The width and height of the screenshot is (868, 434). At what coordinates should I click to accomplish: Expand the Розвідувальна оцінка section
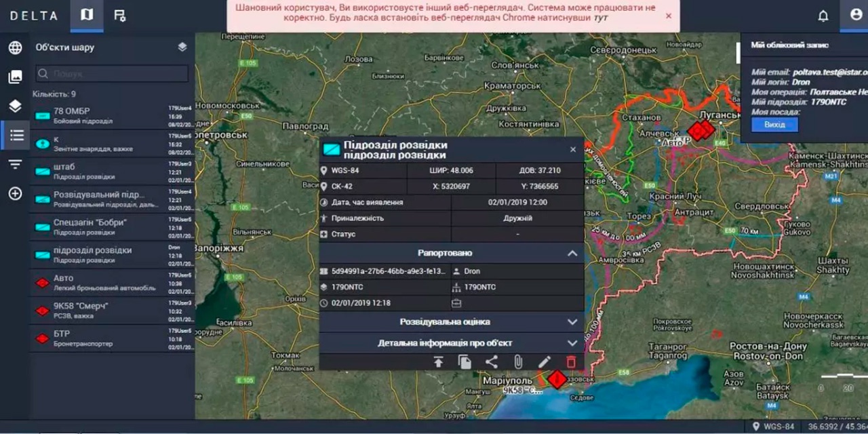coord(572,321)
